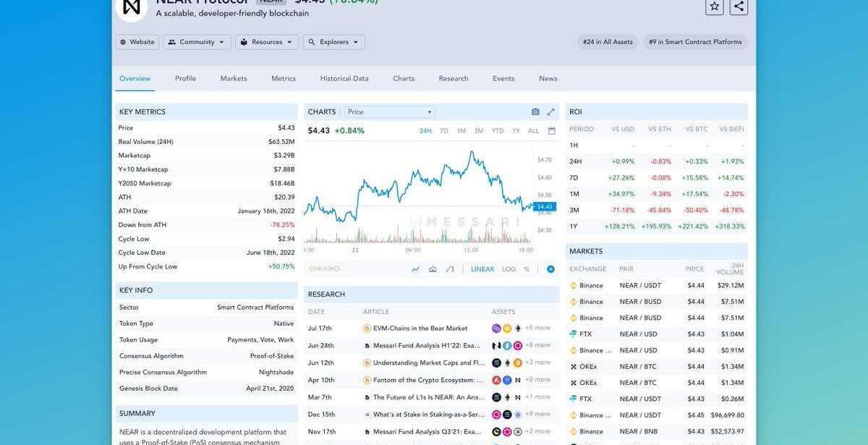The image size is (868, 445).
Task: Open the Explorers dropdown
Action: tap(334, 42)
